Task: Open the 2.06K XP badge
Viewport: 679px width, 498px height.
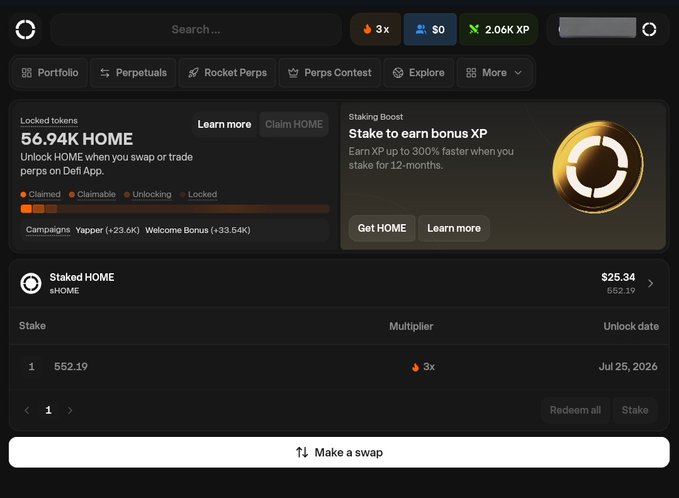Action: click(498, 29)
